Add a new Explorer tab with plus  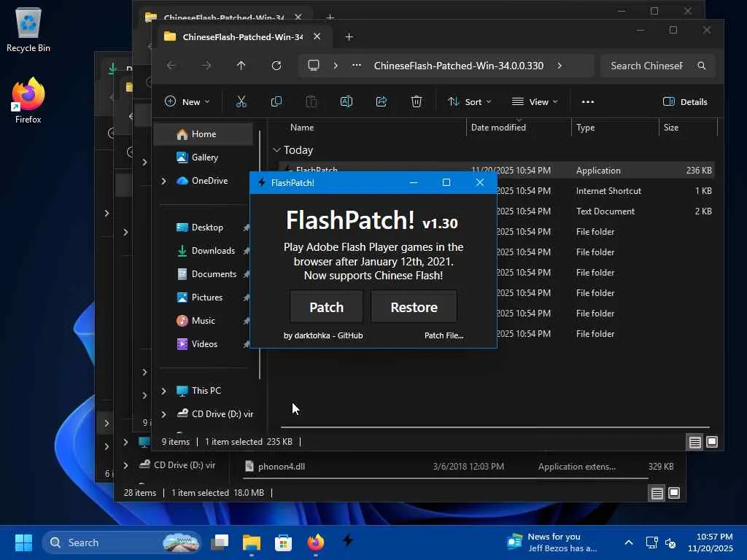click(x=349, y=36)
